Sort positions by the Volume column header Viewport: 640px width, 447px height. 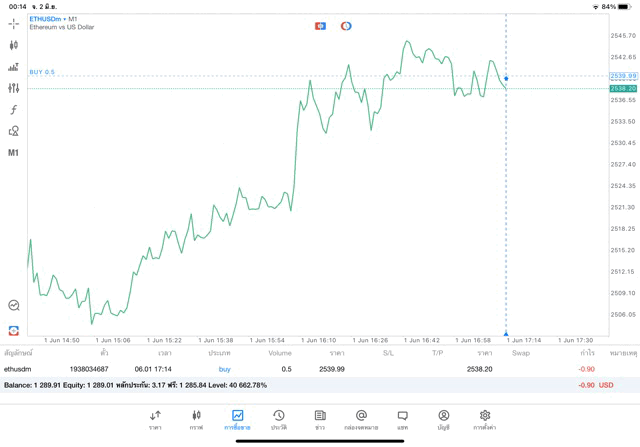(280, 353)
